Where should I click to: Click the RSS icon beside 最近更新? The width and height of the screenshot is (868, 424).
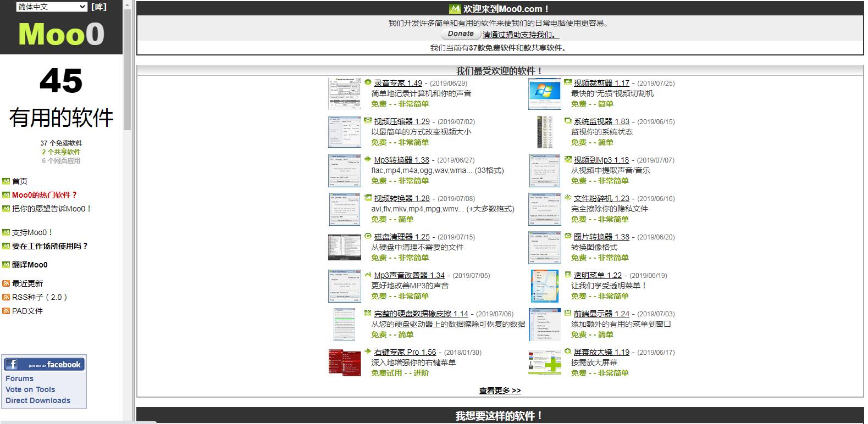(6, 283)
